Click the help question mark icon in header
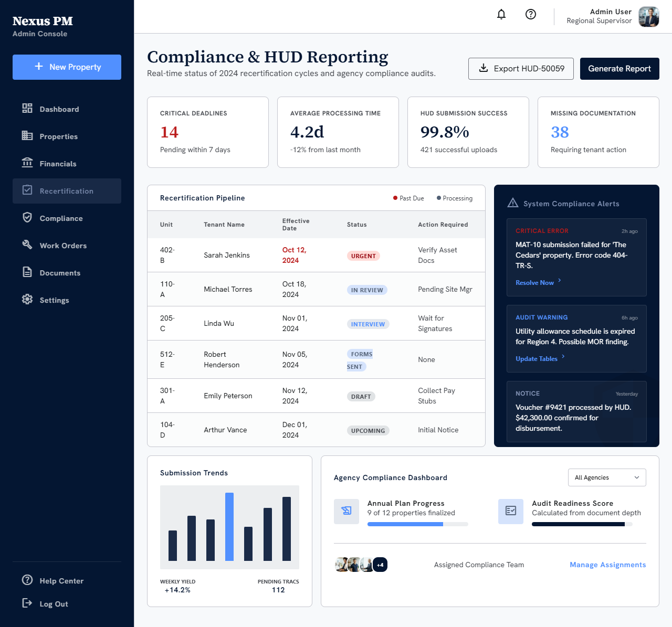 pyautogui.click(x=531, y=14)
